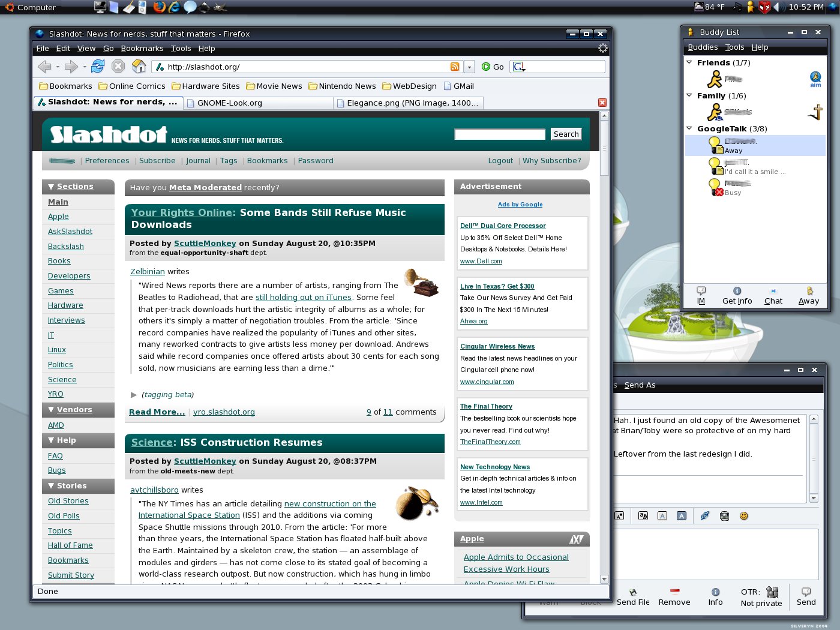Reload the Slashdot page

tap(98, 67)
